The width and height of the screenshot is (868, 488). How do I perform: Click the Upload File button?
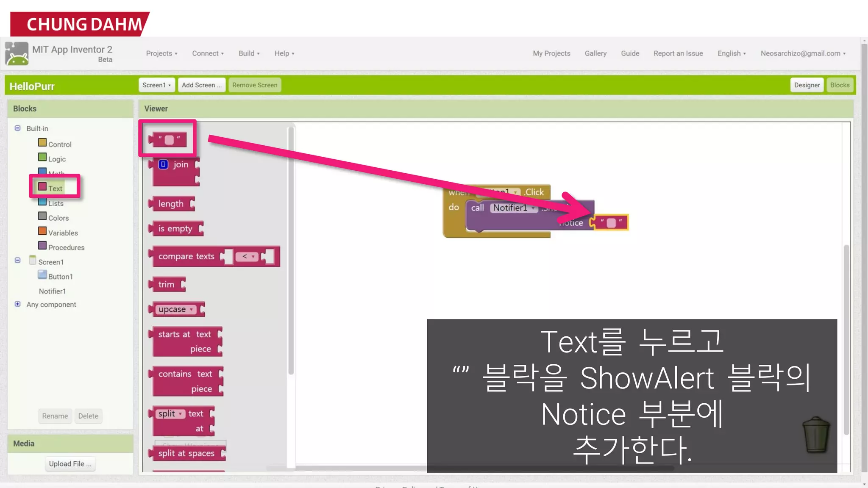(70, 464)
